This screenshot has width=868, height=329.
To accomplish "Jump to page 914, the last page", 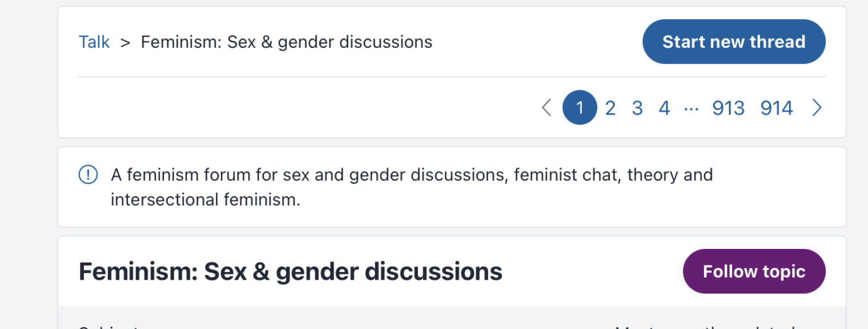I will (776, 107).
